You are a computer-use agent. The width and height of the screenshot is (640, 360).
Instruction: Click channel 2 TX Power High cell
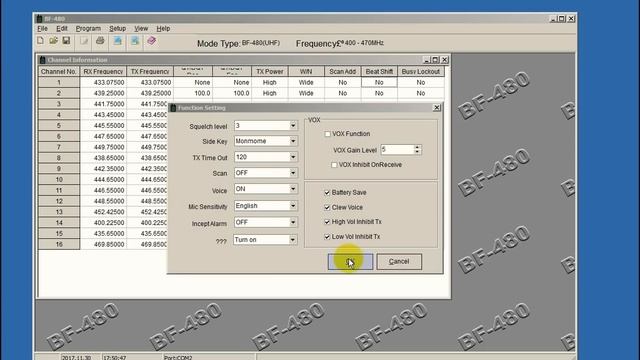tap(270, 93)
